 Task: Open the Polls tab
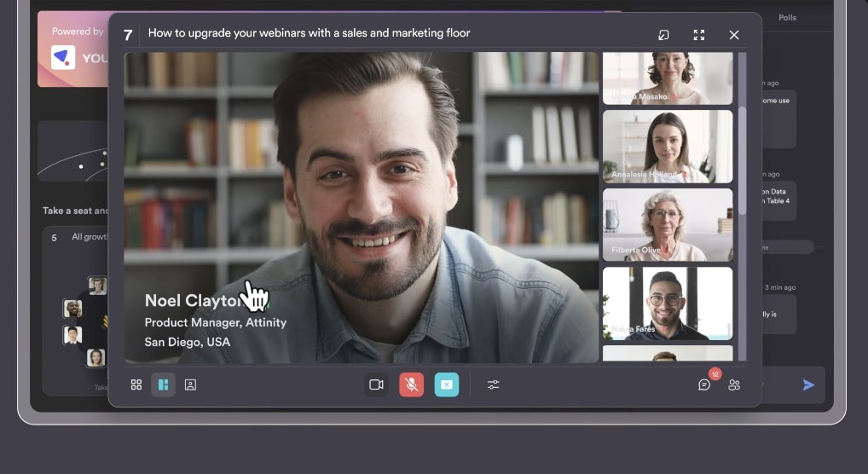(787, 17)
